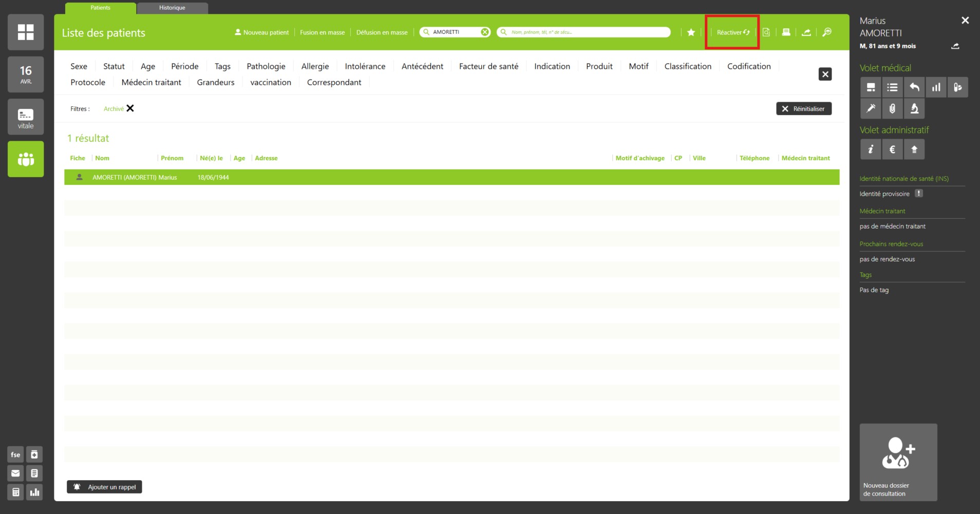Clear the AMORETTI search field
This screenshot has width=980, height=514.
[484, 32]
